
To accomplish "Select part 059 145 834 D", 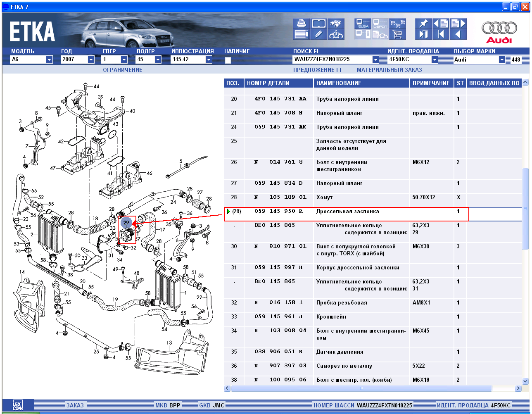I will (x=279, y=183).
